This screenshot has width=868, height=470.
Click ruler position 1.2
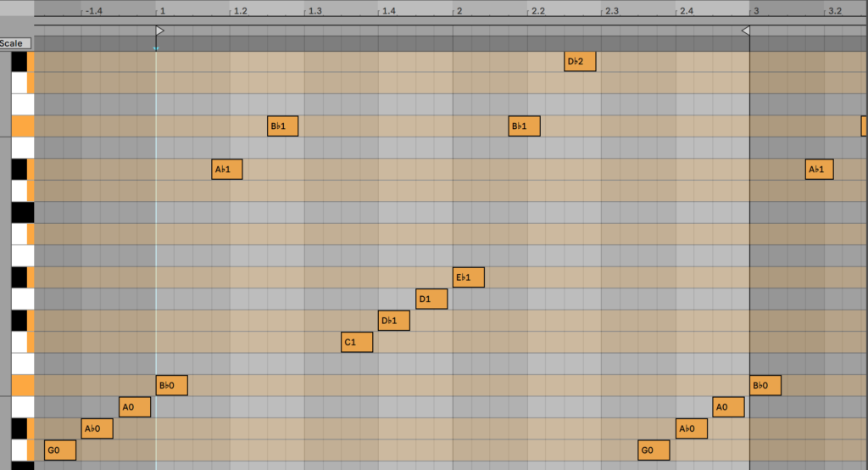pos(240,10)
